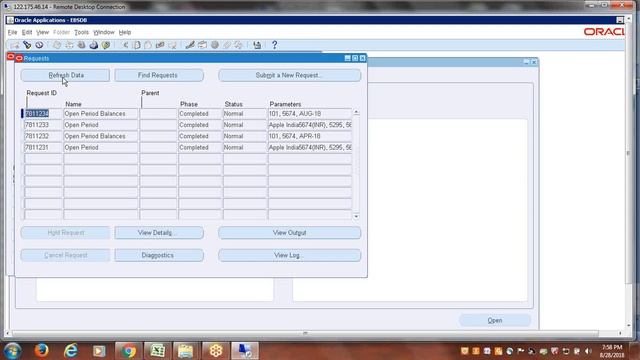Viewport: 640px width, 360px height.
Task: Open the Edit menu
Action: pyautogui.click(x=27, y=32)
